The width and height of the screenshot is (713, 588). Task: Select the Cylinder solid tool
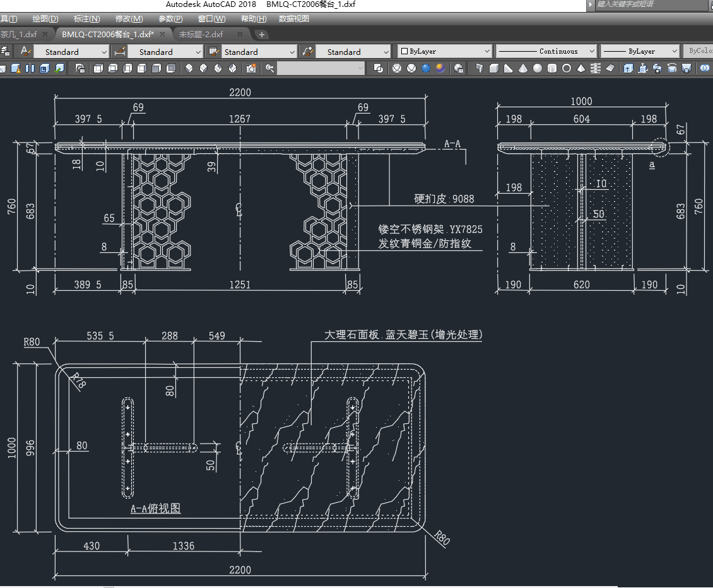(552, 68)
